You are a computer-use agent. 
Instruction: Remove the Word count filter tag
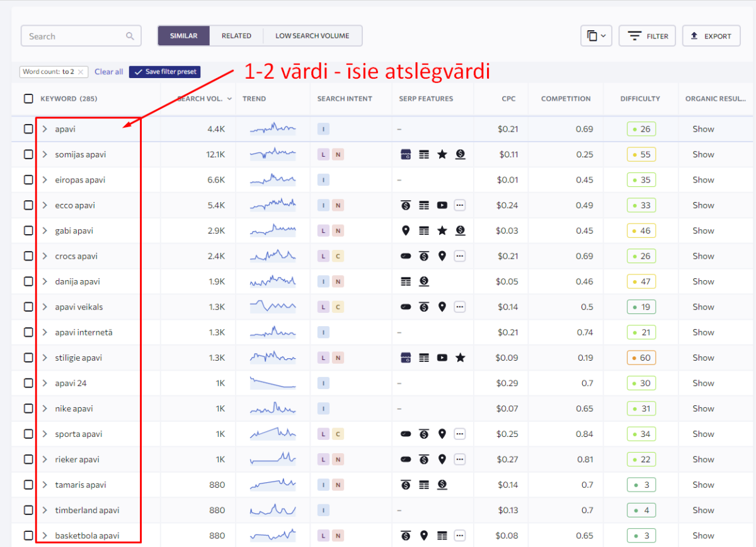point(81,72)
